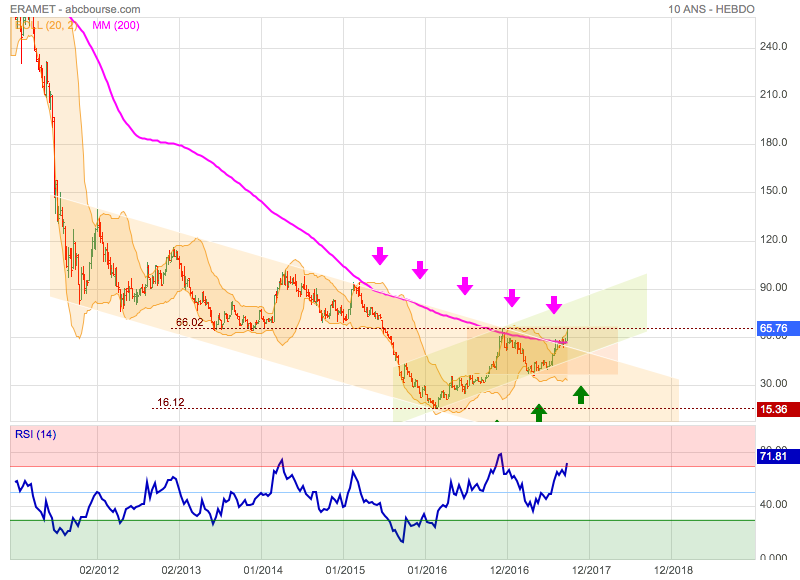
Task: Click the ERAMET - abcbourse.com chart title
Action: (x=75, y=9)
